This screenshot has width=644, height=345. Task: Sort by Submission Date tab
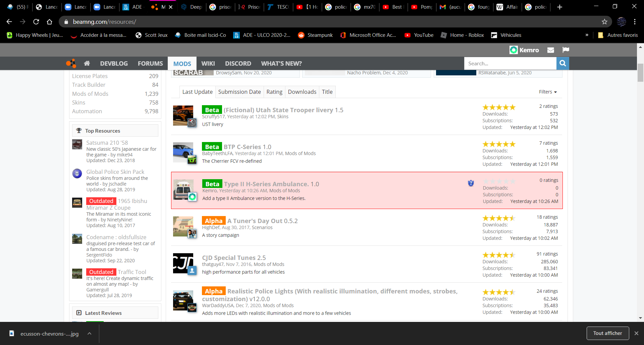coord(239,92)
